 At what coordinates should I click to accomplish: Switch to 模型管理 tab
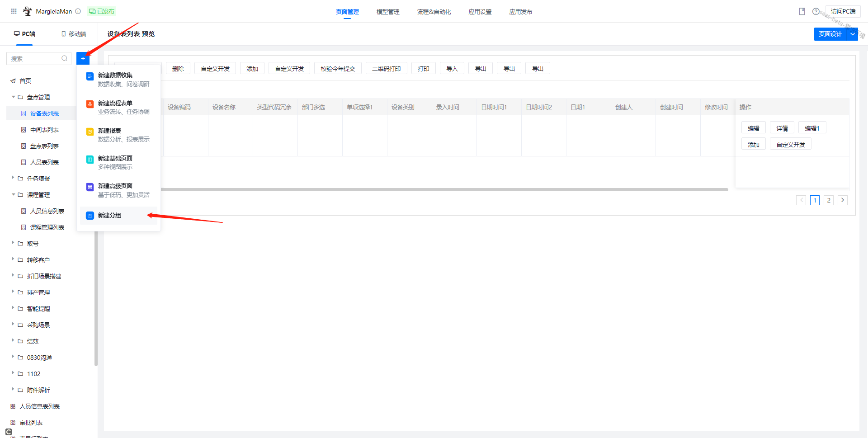[388, 12]
